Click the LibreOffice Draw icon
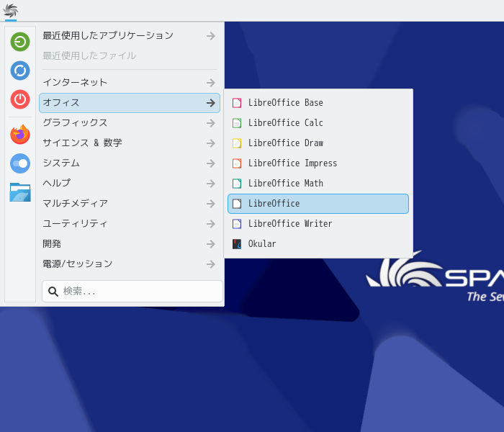Screen dimensions: 504x432 (237, 143)
